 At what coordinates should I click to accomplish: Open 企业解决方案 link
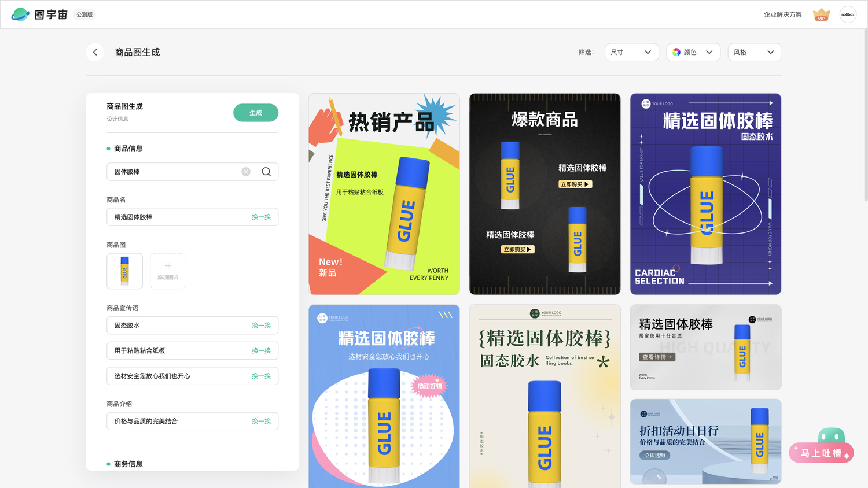(x=782, y=14)
